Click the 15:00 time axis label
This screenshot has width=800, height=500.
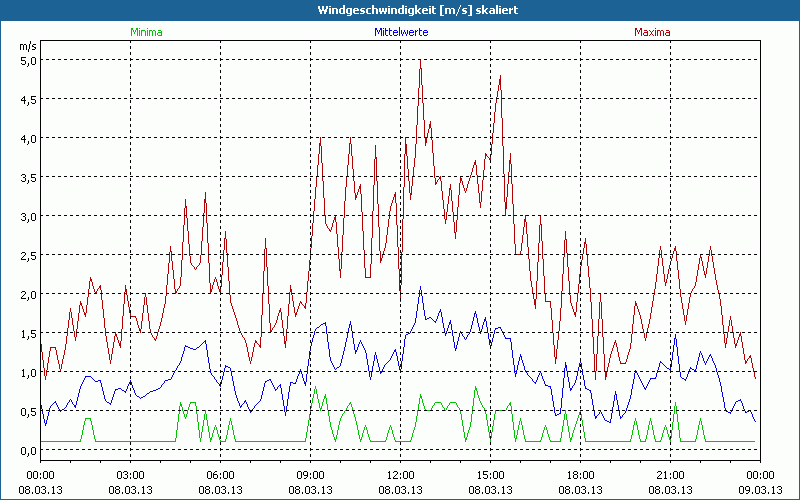(490, 475)
